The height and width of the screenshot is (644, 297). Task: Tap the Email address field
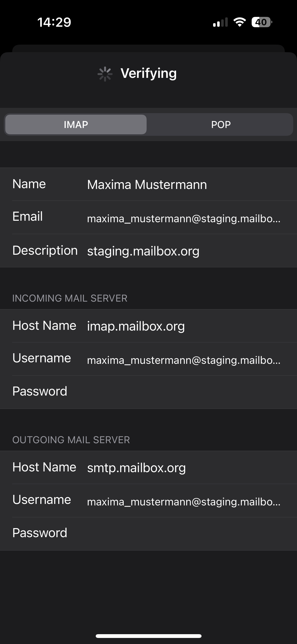tap(148, 217)
